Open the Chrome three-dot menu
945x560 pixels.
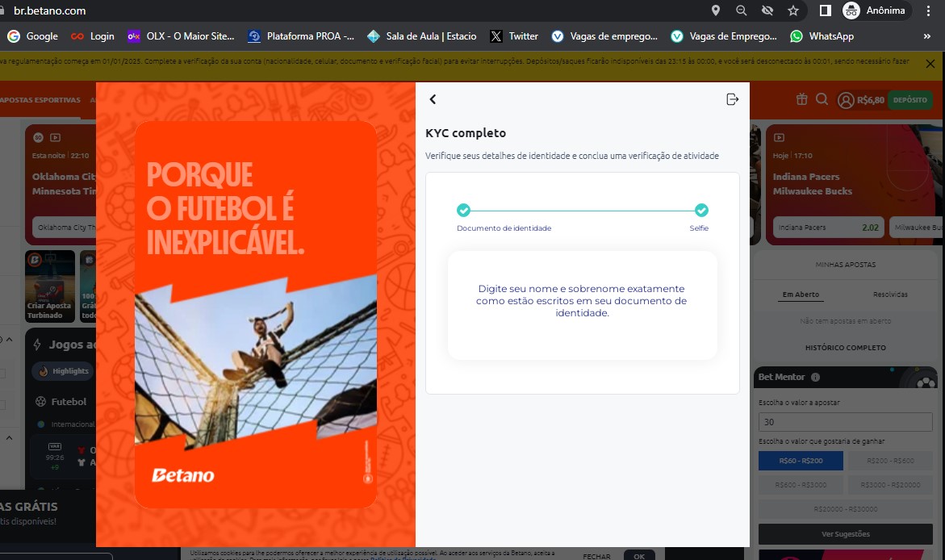(x=928, y=10)
